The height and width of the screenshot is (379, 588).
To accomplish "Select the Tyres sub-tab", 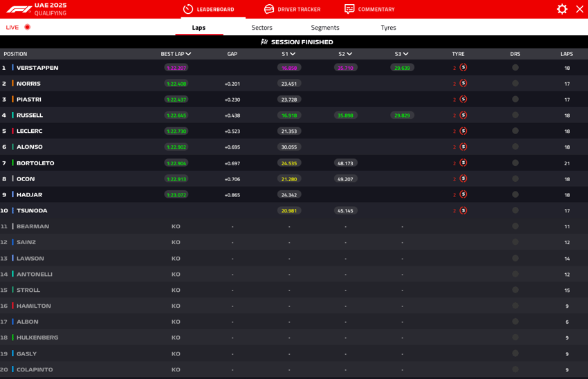I will 389,28.
